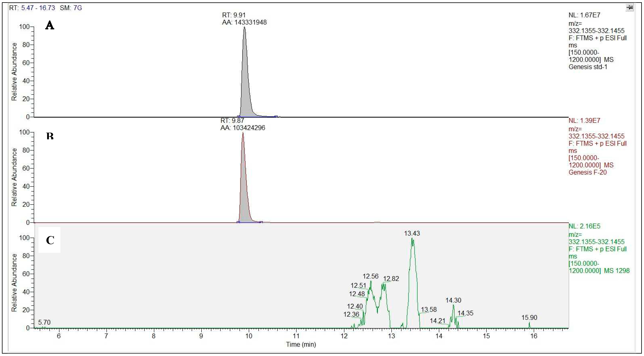Click the 14.30 peak annotation in panel C
Screen dimensions: 644x356
(x=454, y=300)
